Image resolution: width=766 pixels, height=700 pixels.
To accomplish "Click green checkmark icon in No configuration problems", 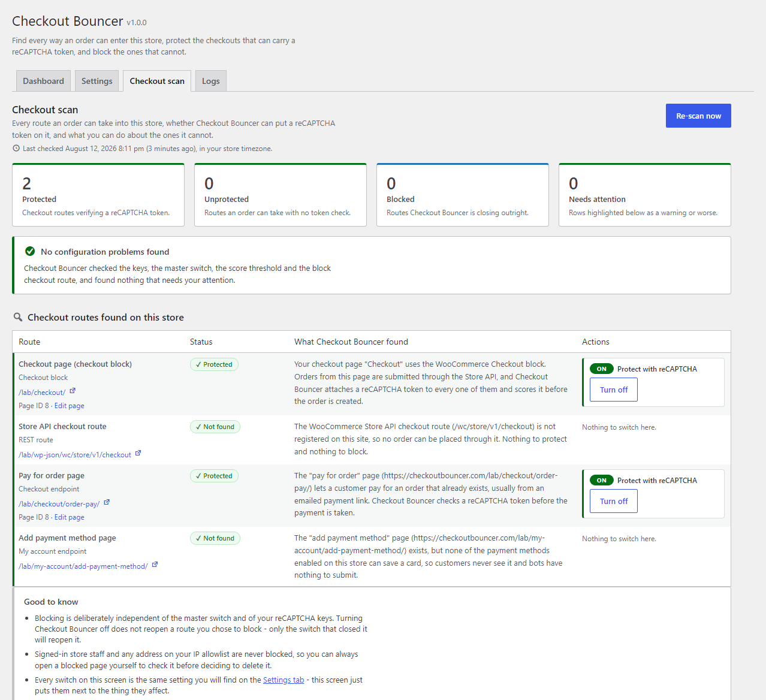I will 30,251.
